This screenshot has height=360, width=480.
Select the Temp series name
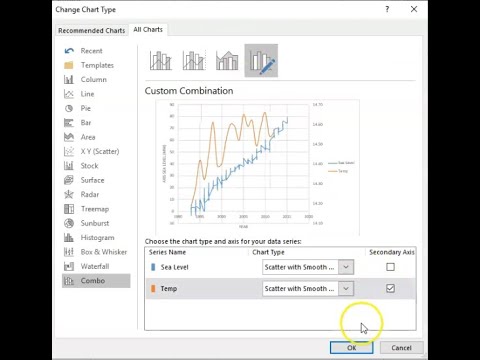(169, 289)
